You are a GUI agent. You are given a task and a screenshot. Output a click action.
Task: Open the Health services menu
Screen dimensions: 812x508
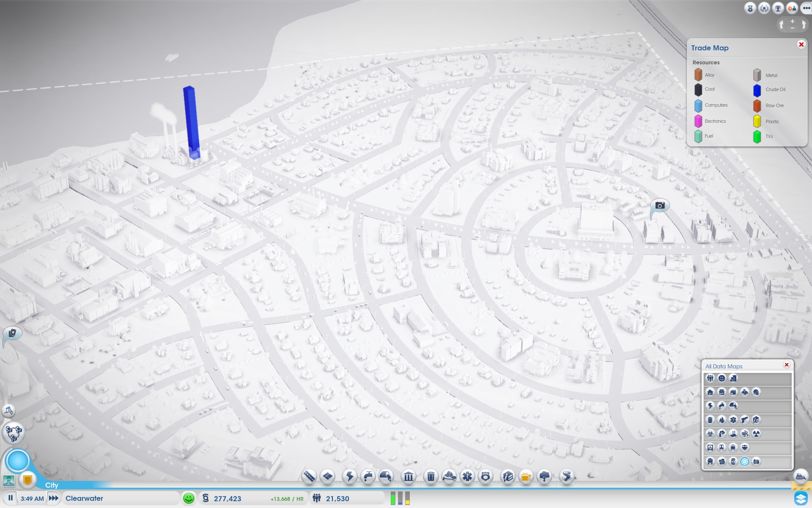coord(467,477)
